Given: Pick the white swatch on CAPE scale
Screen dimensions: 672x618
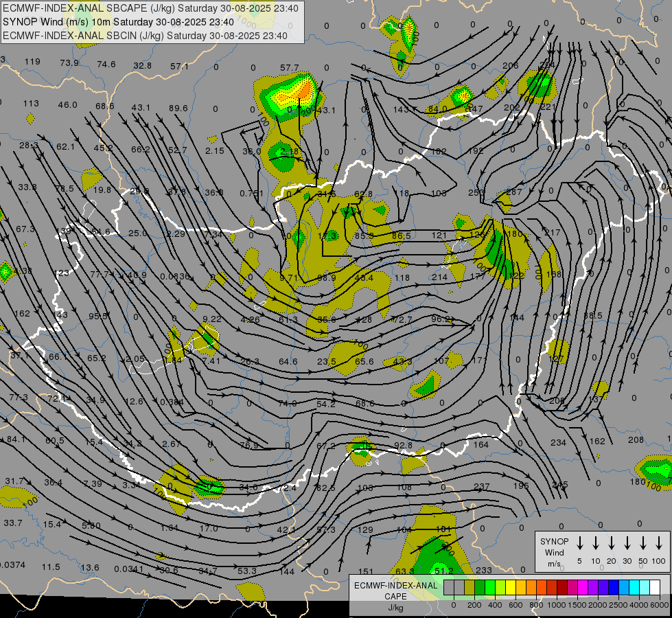Looking at the screenshot, I should 655,587.
